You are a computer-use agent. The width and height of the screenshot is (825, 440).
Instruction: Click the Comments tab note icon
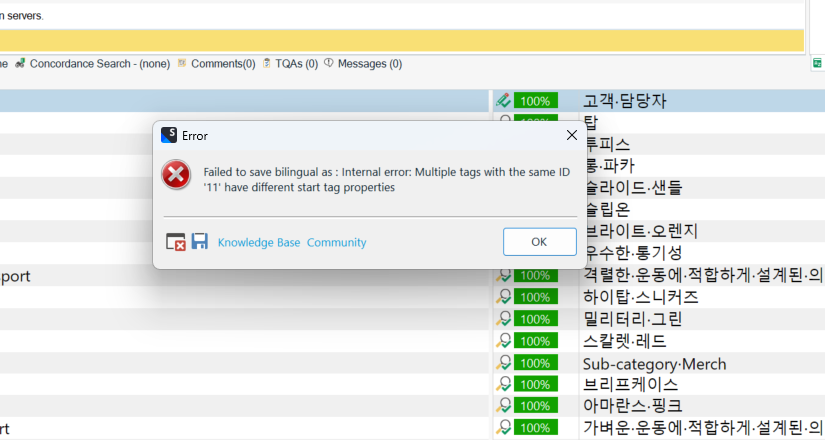[x=182, y=63]
